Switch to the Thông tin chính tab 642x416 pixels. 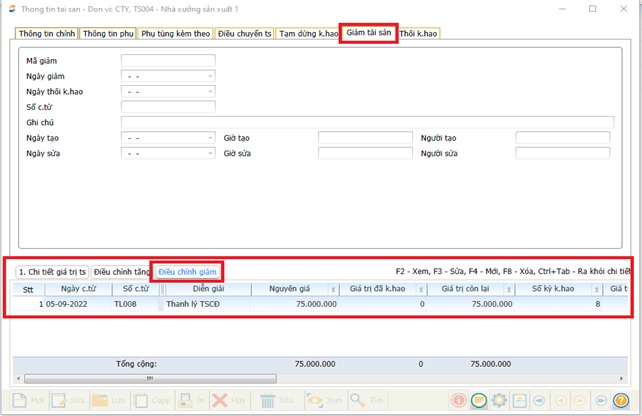tap(47, 34)
